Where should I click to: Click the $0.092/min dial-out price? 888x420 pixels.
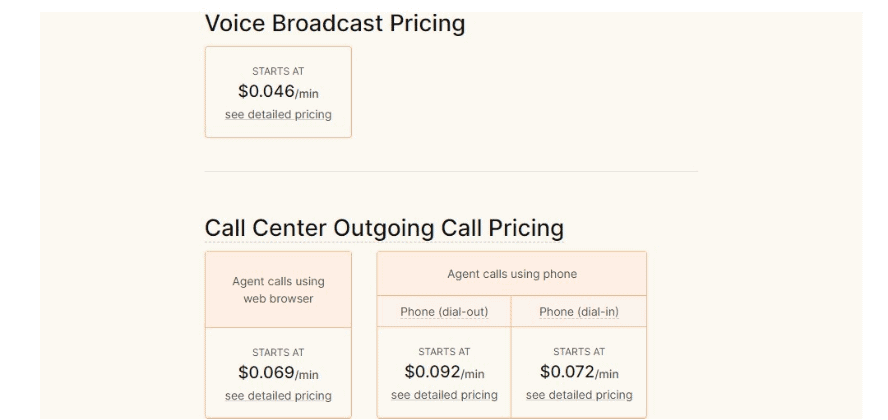444,372
